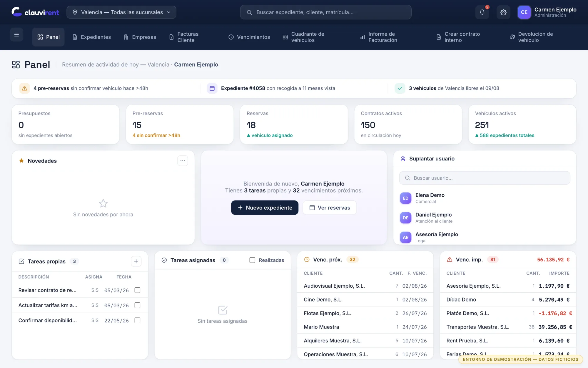Click the pre-reservas warning triangle icon
588x368 pixels.
(x=24, y=88)
